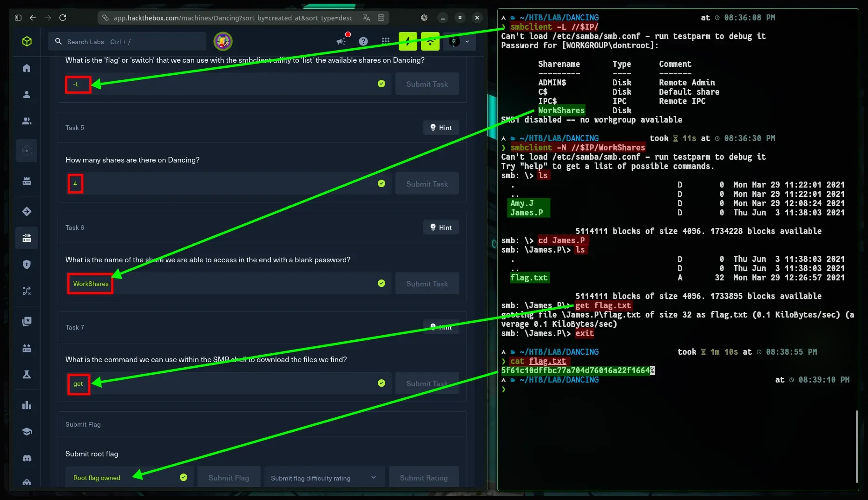The width and height of the screenshot is (868, 500).
Task: Click the circular user badge avatar
Action: pyautogui.click(x=223, y=41)
